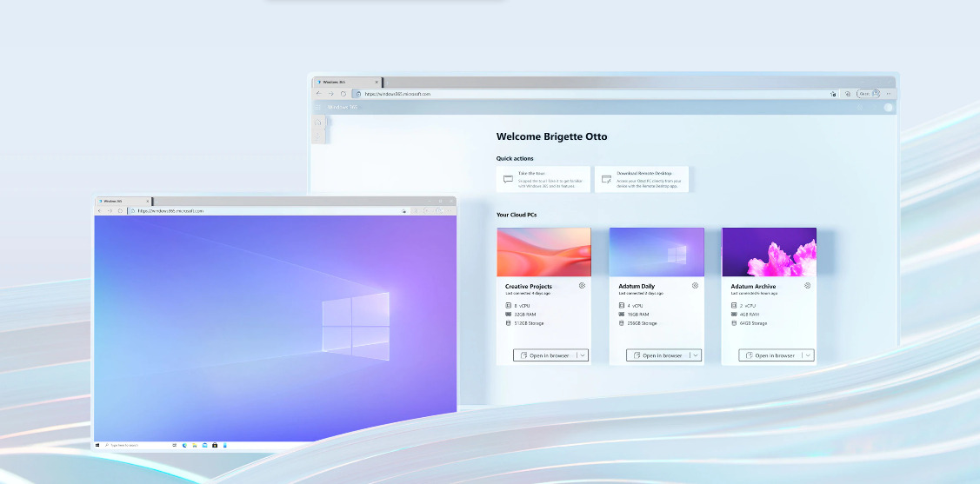Click the 512GB Storage line on Creative Projects
The height and width of the screenshot is (484, 980).
coord(524,323)
